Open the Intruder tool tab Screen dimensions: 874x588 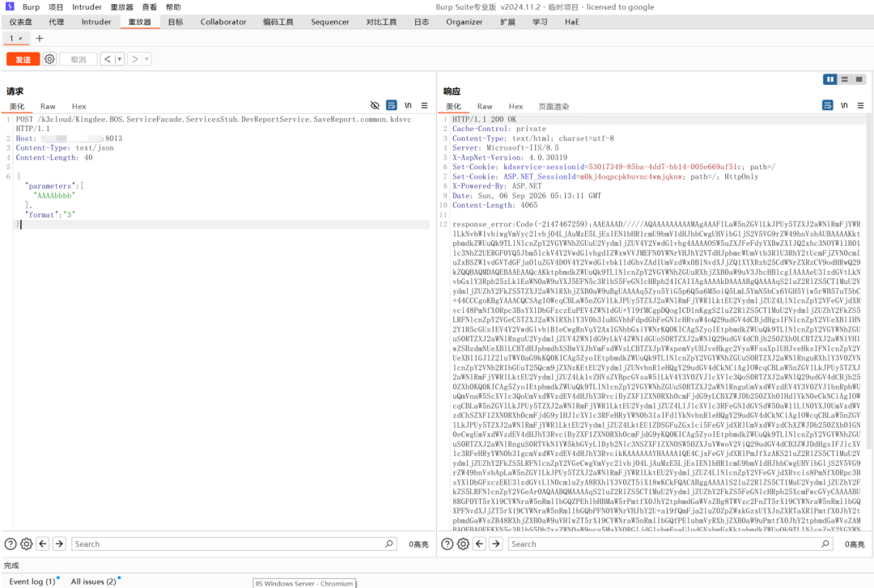click(95, 22)
